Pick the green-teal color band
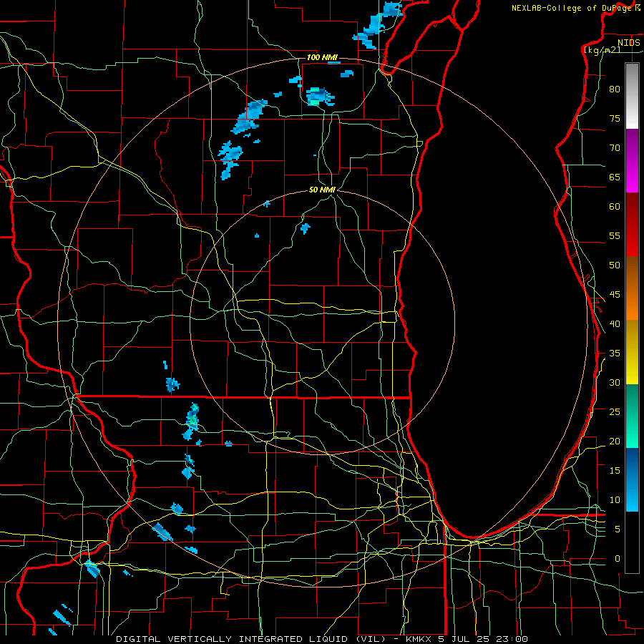Viewport: 644px width, 644px height. 632,416
